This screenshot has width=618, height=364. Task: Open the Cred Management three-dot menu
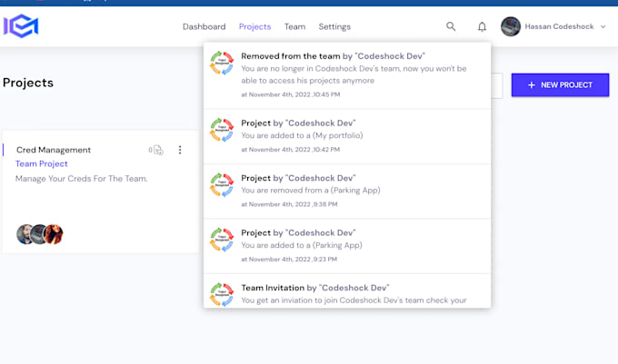pos(180,150)
